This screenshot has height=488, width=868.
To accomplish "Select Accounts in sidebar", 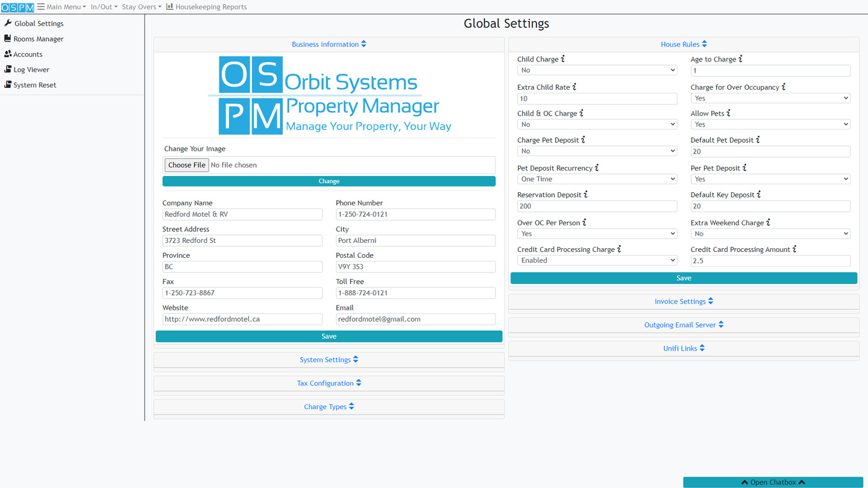I will pyautogui.click(x=23, y=54).
